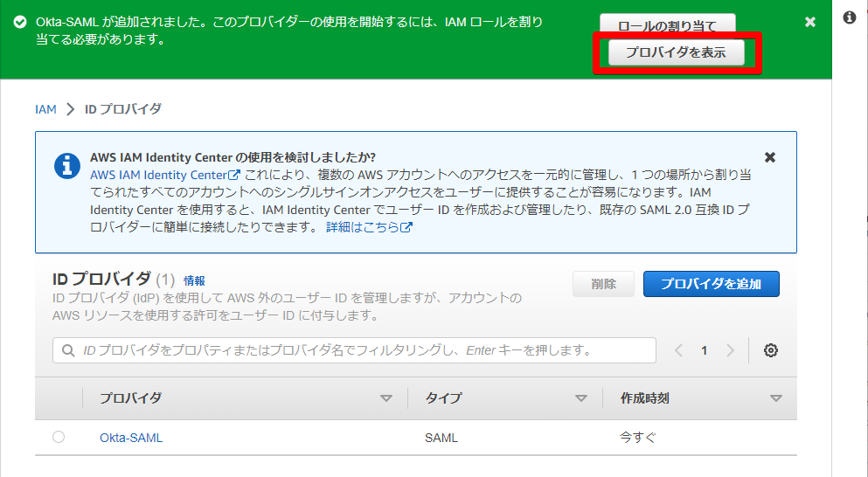Sort by タイプ column arrow
Viewport: 868px width, 477px height.
[x=581, y=398]
